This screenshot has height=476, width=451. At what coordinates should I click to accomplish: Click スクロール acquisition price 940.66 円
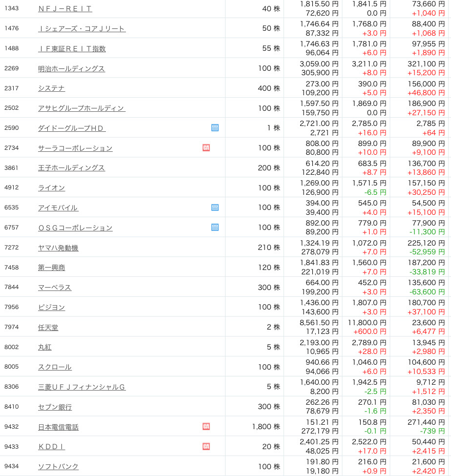[x=322, y=362]
